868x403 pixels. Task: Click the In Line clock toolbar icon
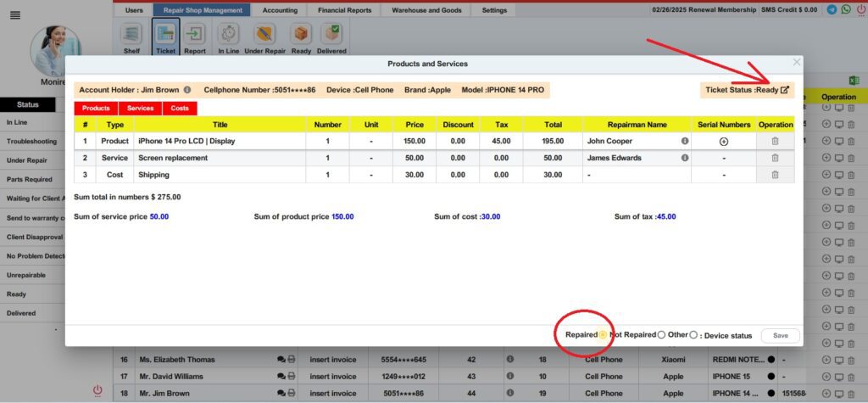(229, 35)
